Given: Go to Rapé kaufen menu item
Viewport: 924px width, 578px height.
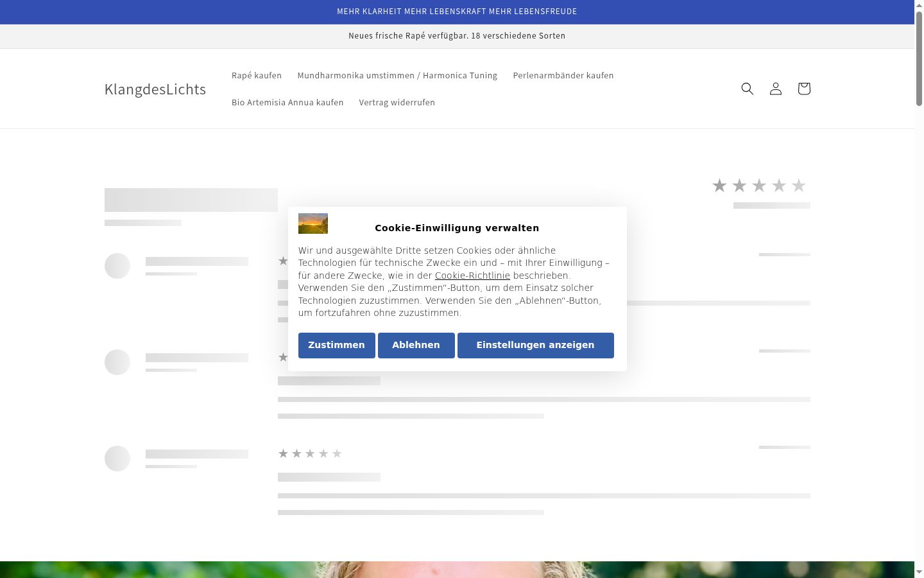Looking at the screenshot, I should coord(257,75).
